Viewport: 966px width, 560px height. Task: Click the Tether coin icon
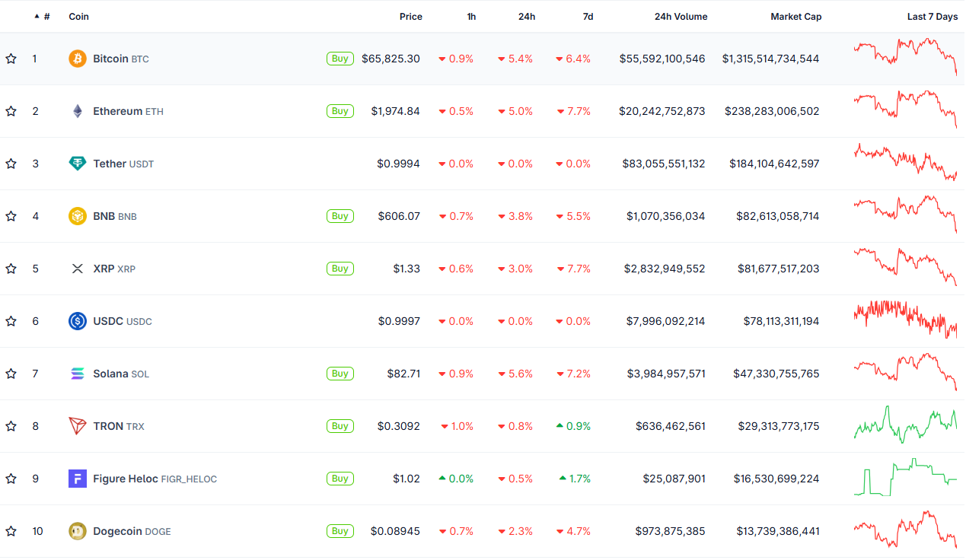pos(78,164)
